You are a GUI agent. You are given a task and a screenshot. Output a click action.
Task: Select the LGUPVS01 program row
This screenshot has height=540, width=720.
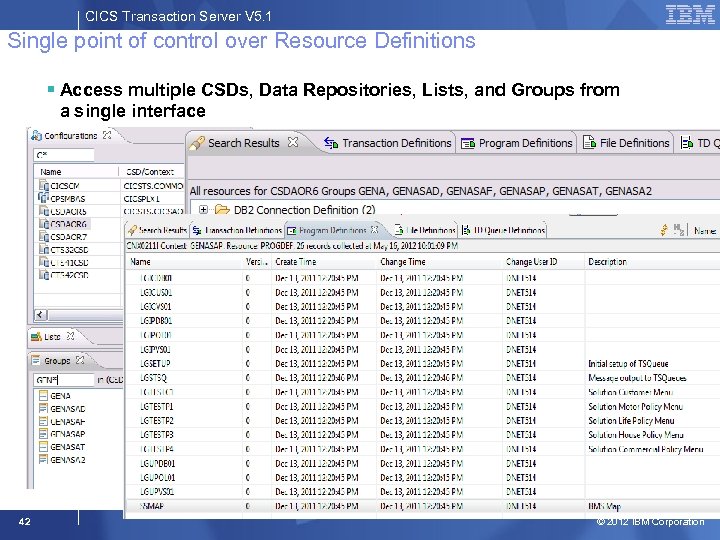tap(422, 492)
